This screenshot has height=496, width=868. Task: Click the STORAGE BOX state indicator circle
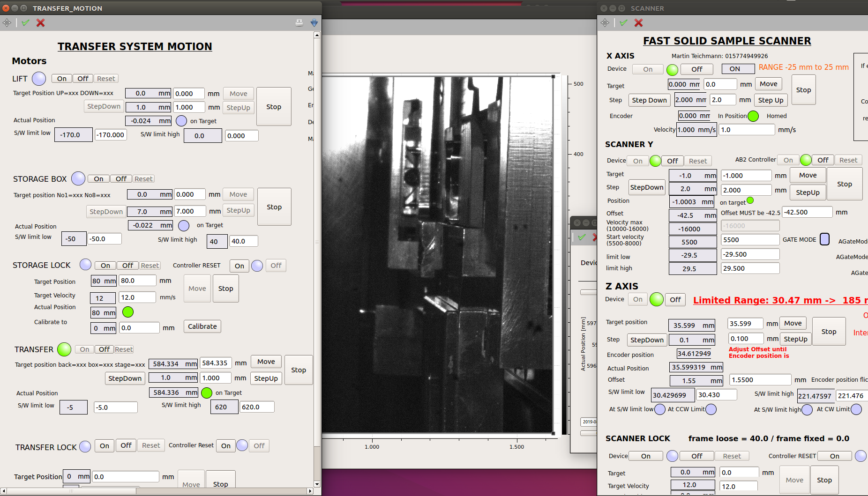pos(78,178)
